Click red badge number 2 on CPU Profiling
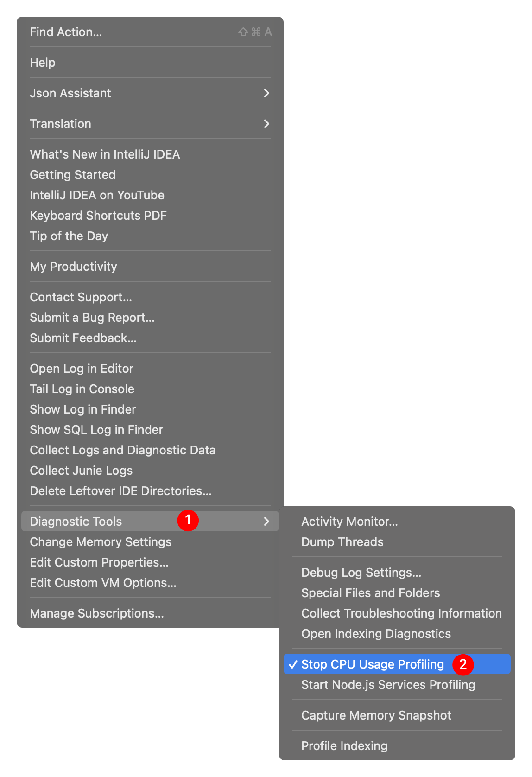The height and width of the screenshot is (777, 532). click(462, 664)
